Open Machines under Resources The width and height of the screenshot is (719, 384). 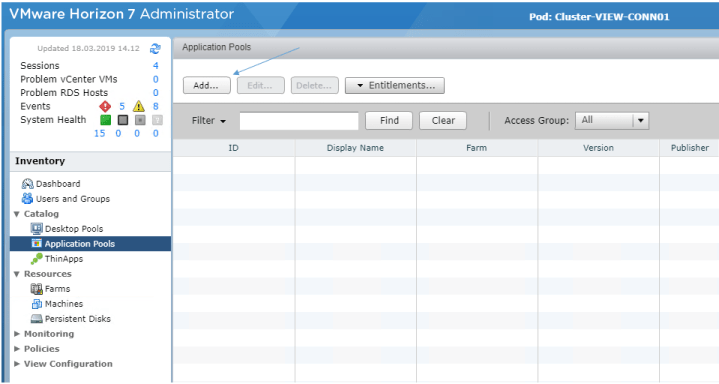tap(64, 304)
